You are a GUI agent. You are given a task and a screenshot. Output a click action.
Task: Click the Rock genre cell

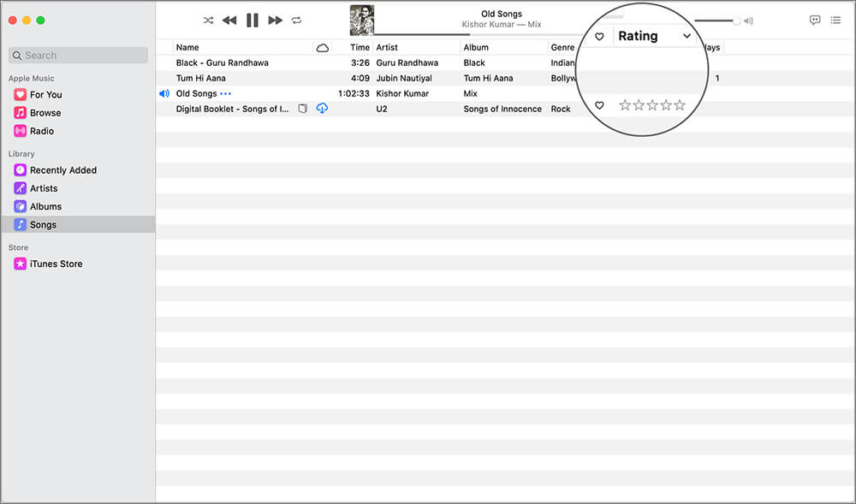click(561, 109)
